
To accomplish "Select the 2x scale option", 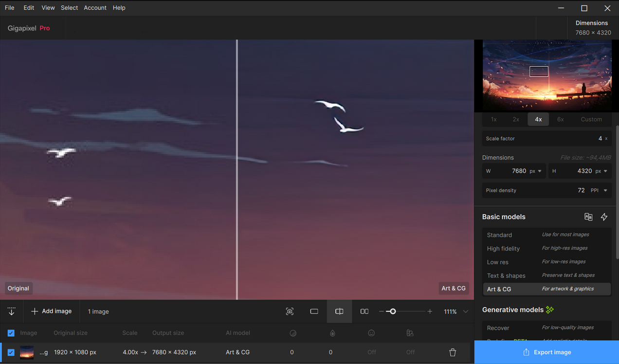I will pos(516,119).
